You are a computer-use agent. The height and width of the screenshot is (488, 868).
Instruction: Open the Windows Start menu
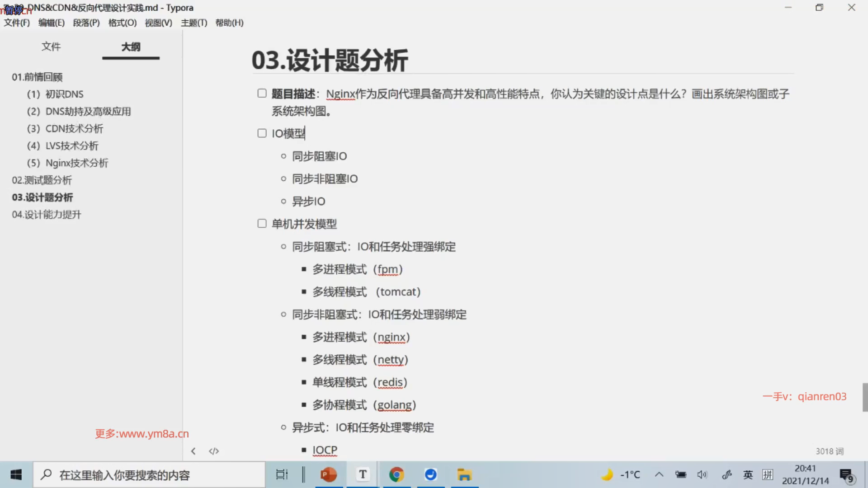click(x=16, y=474)
